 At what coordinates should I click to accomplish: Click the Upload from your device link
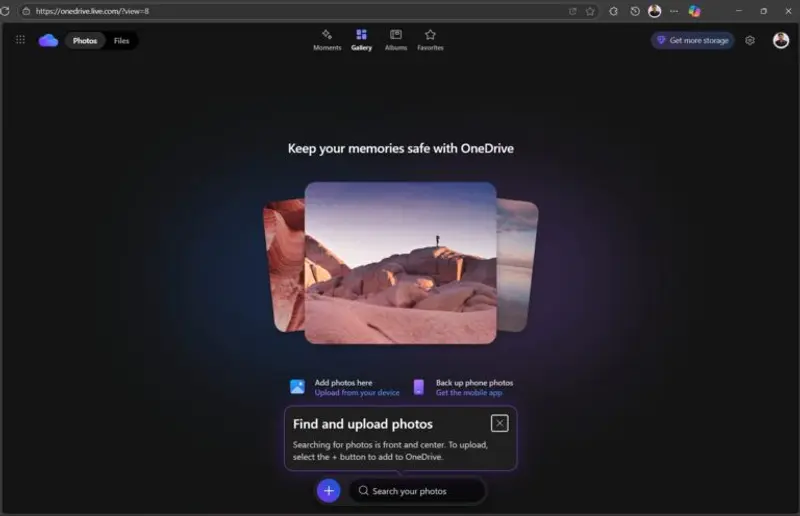[x=357, y=393]
